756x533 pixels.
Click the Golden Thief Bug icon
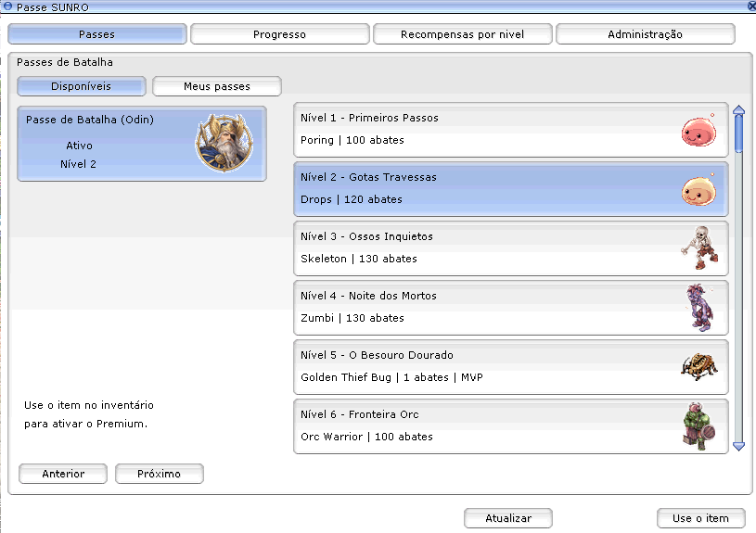tap(699, 366)
